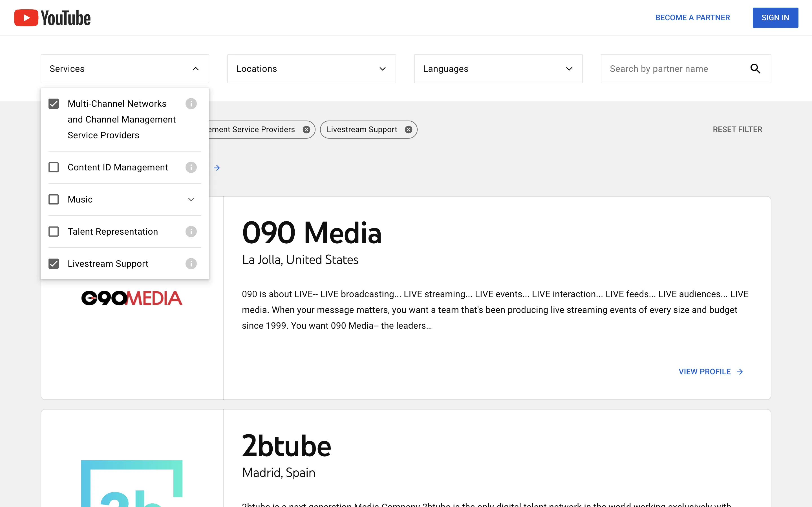This screenshot has height=507, width=812.
Task: Click the Become a Partner link
Action: coord(692,18)
